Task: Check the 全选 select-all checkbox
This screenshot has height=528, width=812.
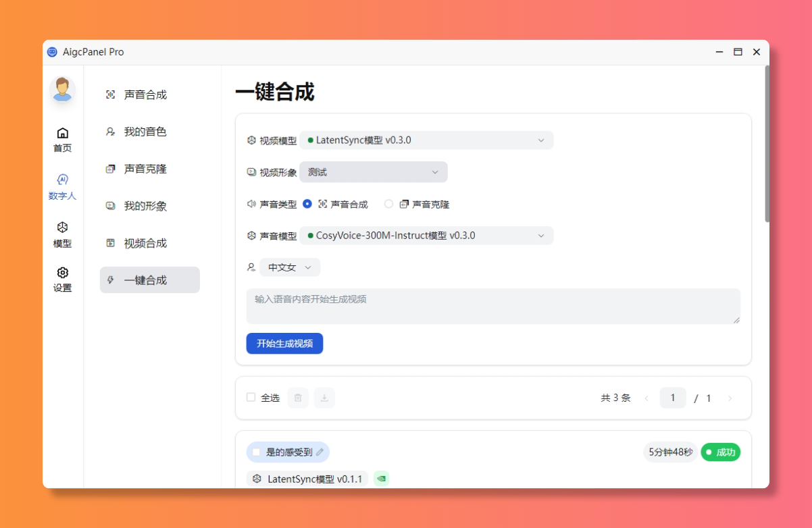Action: [x=251, y=398]
